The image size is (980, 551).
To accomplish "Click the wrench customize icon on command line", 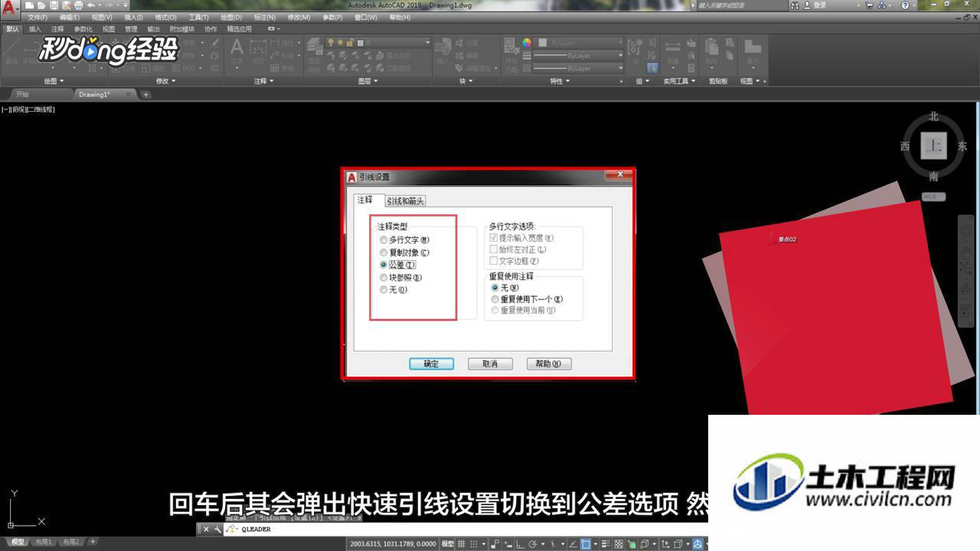I will click(217, 529).
